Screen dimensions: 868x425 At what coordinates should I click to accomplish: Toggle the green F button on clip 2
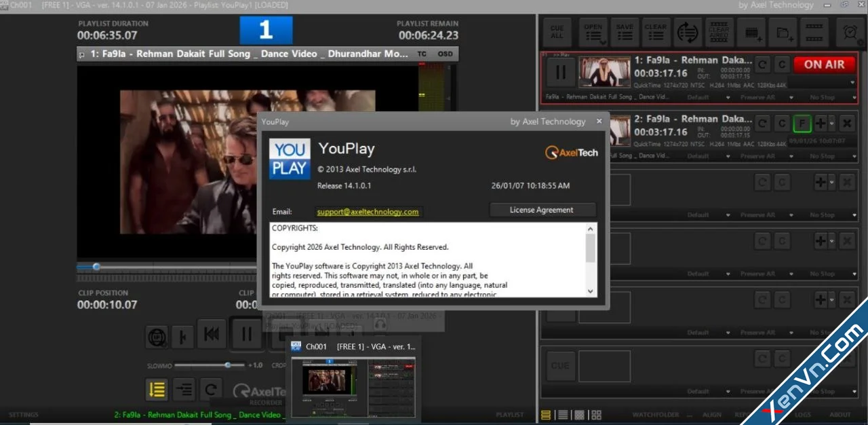[802, 124]
